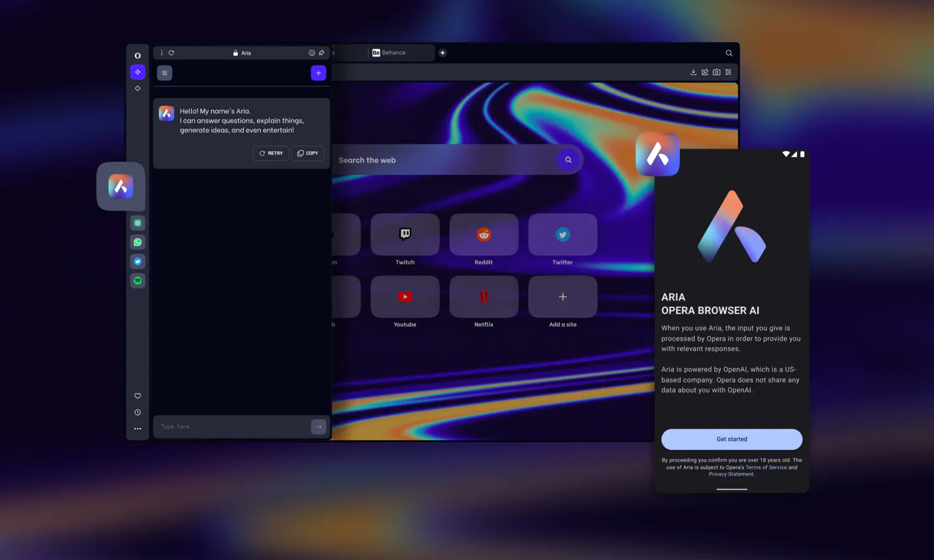Click the floating Aria icon above the phone
This screenshot has height=560, width=934.
pos(658,154)
